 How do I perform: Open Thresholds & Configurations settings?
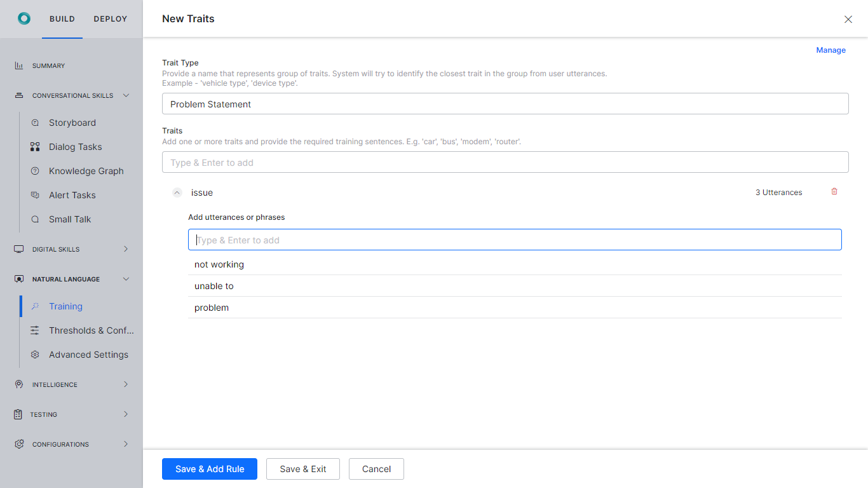coord(92,330)
